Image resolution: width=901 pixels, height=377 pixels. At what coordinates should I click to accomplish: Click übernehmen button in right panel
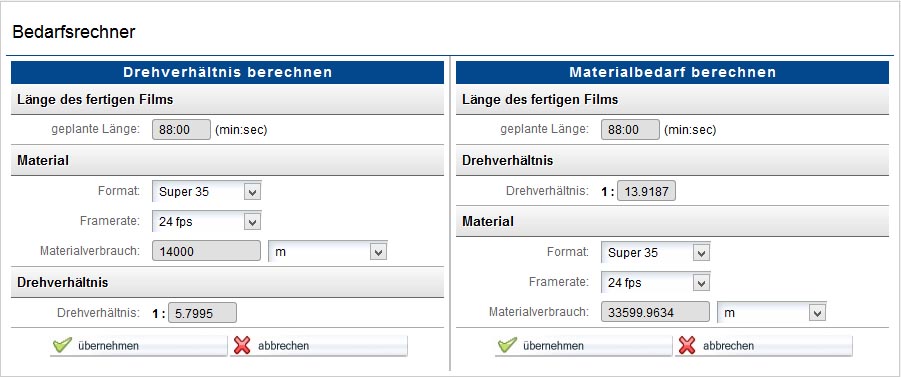[583, 346]
